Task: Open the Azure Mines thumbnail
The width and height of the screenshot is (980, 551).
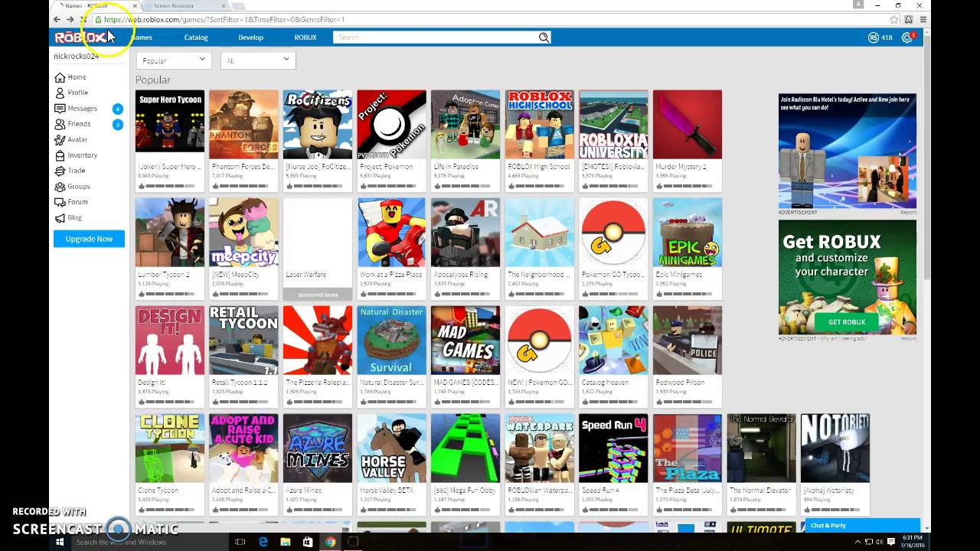Action: click(x=318, y=448)
